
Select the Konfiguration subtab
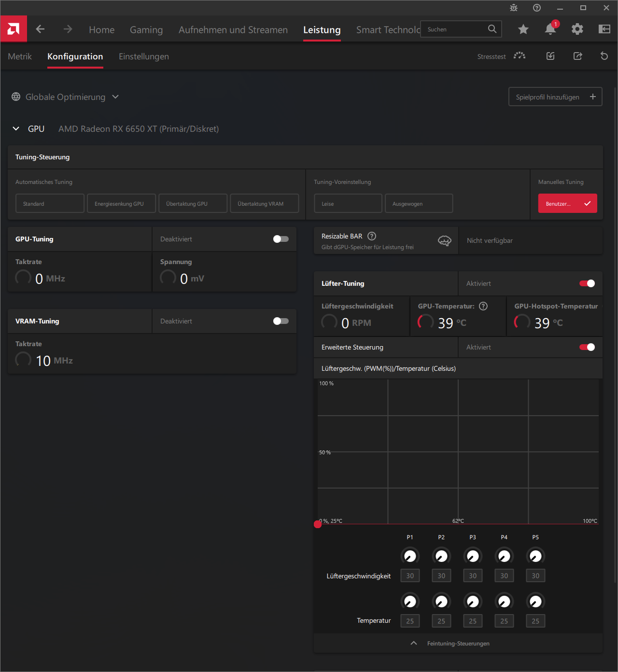pyautogui.click(x=75, y=56)
